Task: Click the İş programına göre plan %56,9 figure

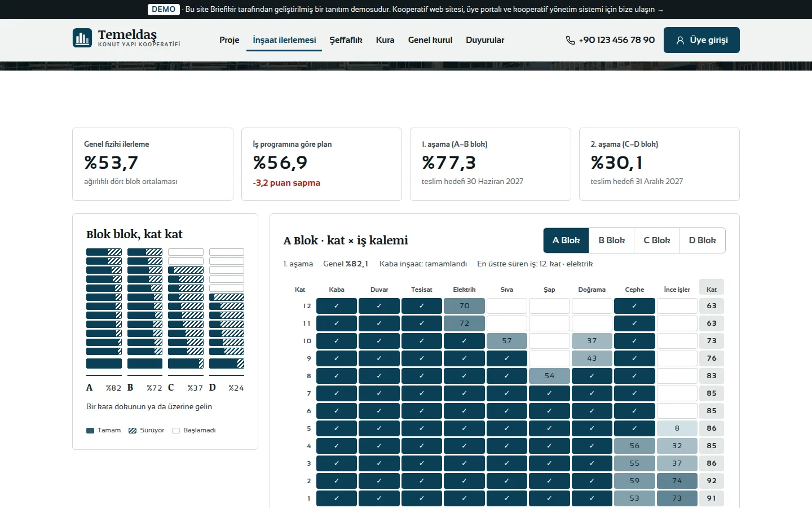Action: point(280,163)
